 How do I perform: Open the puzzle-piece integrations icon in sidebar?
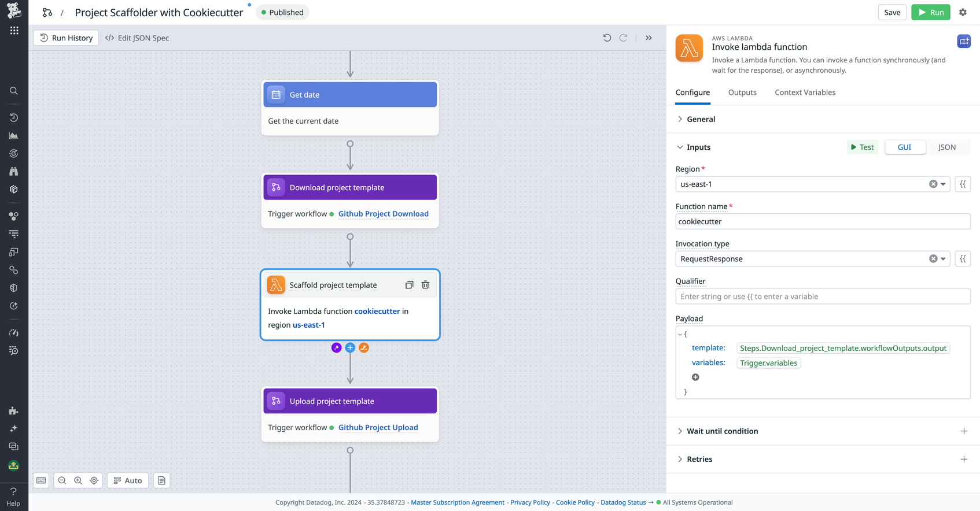14,411
